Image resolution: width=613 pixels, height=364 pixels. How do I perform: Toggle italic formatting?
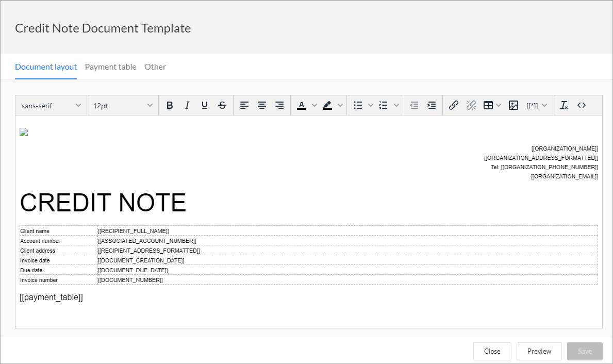(187, 105)
